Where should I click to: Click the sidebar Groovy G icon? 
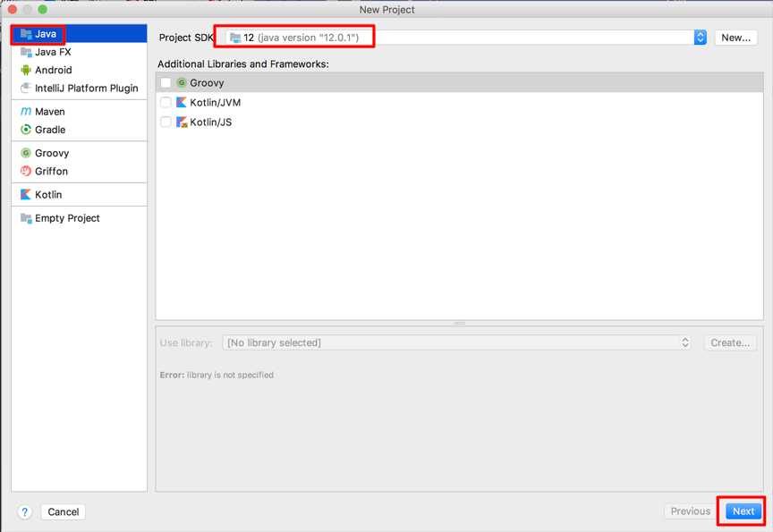(26, 153)
